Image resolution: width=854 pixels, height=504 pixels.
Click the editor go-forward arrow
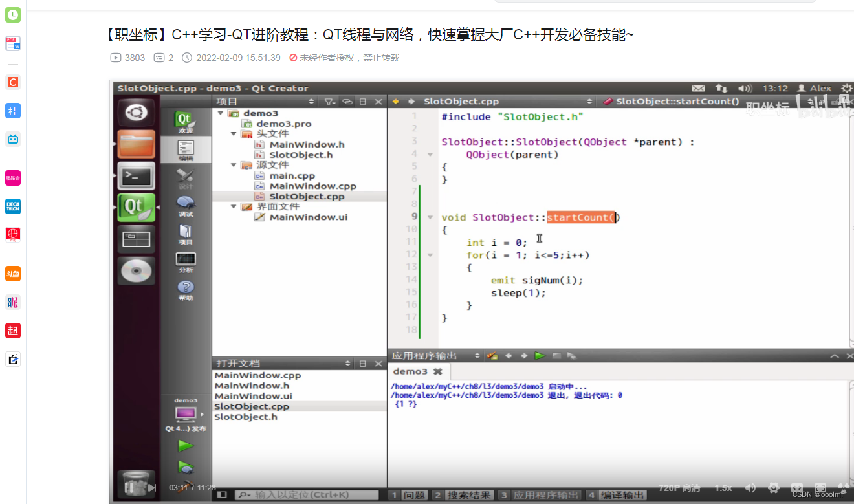coord(410,102)
